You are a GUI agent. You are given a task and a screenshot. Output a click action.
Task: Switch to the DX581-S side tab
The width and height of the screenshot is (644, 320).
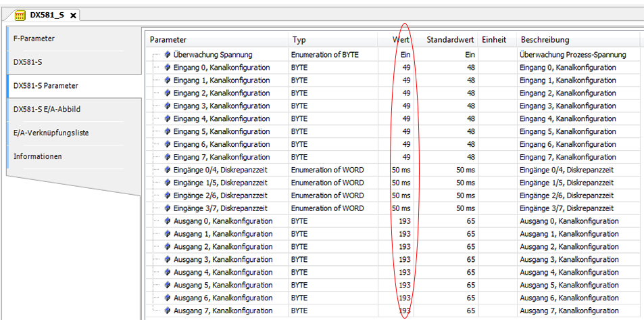click(x=30, y=62)
